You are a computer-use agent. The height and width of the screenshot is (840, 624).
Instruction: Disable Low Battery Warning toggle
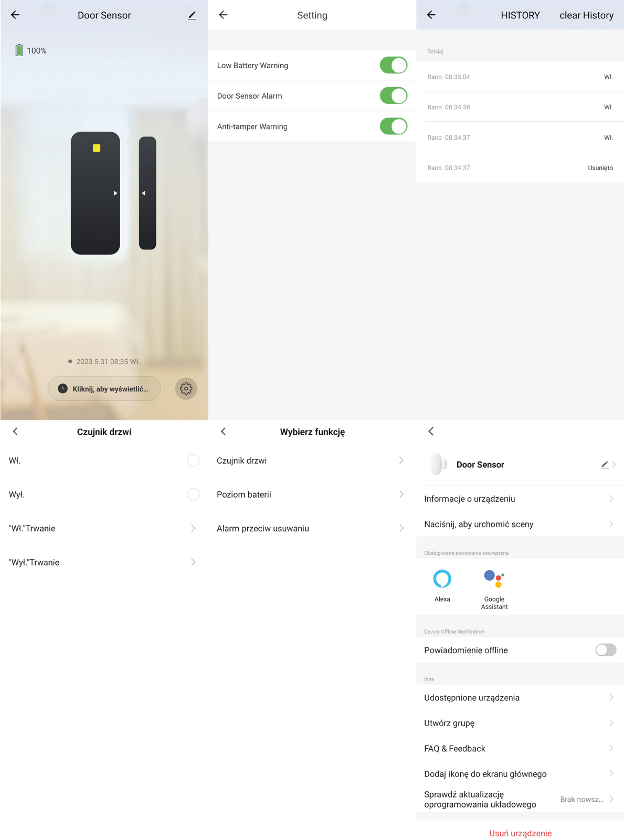(393, 66)
